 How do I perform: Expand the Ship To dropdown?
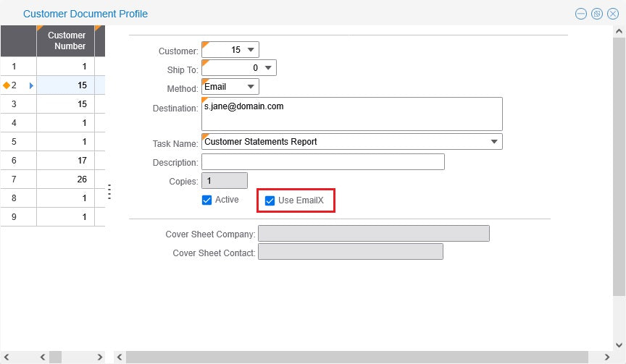[268, 68]
